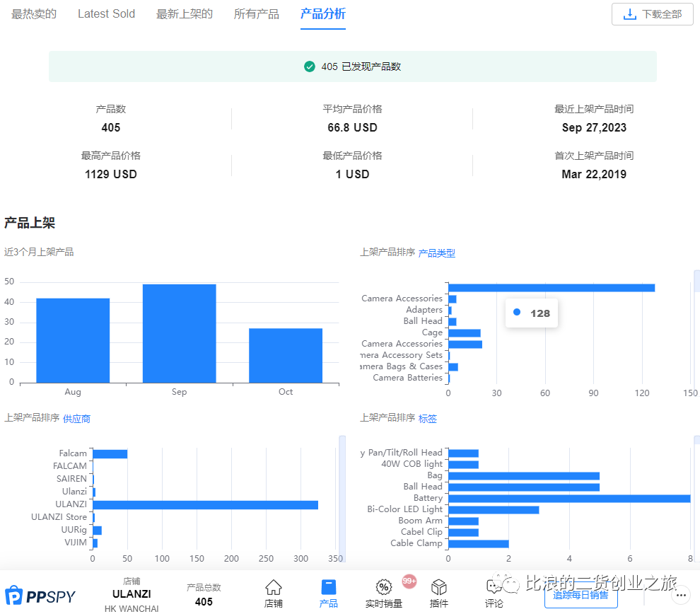
Task: Click the supplier chart scrollbar
Action: pyautogui.click(x=342, y=498)
